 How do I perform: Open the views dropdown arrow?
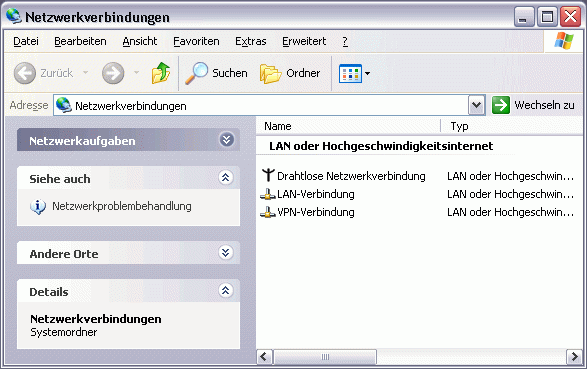(367, 73)
